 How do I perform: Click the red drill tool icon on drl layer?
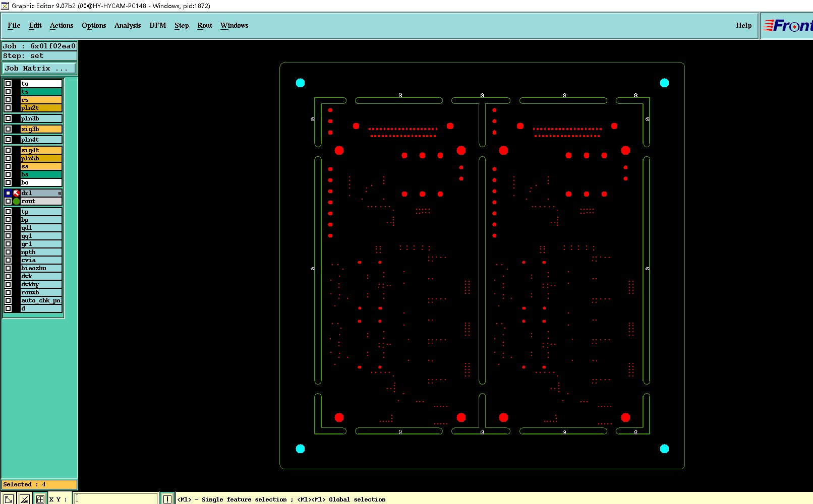coord(16,193)
